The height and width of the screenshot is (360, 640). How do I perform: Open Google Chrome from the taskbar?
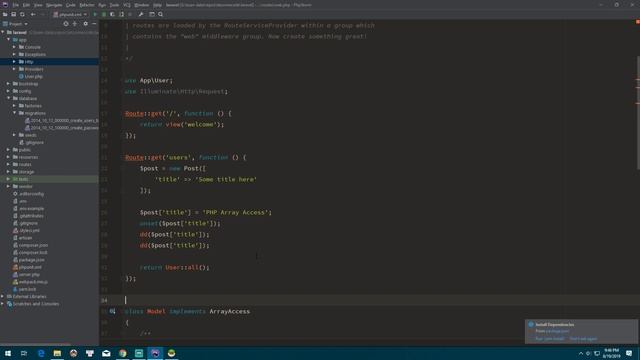pos(122,353)
